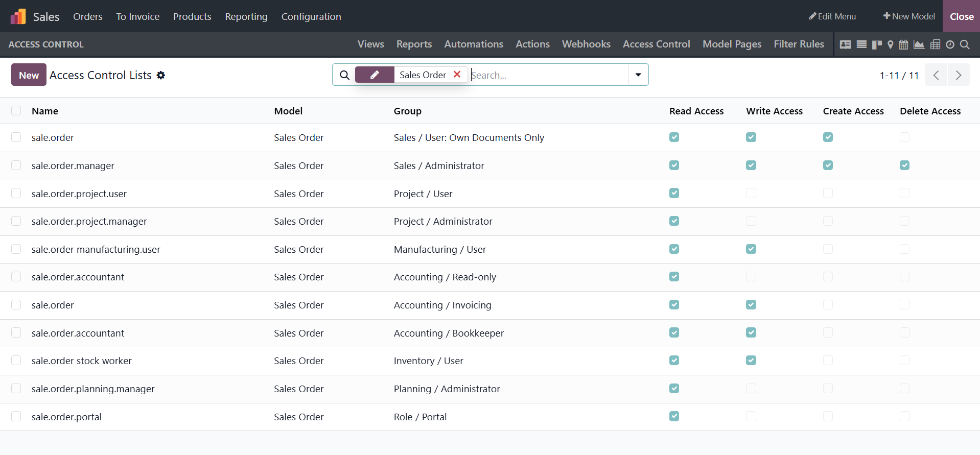This screenshot has width=980, height=455.
Task: Enable Write Access for sale.order.portal
Action: (751, 417)
